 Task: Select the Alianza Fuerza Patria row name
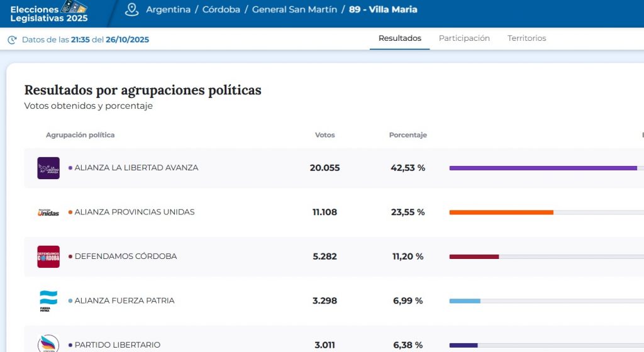[x=124, y=300]
